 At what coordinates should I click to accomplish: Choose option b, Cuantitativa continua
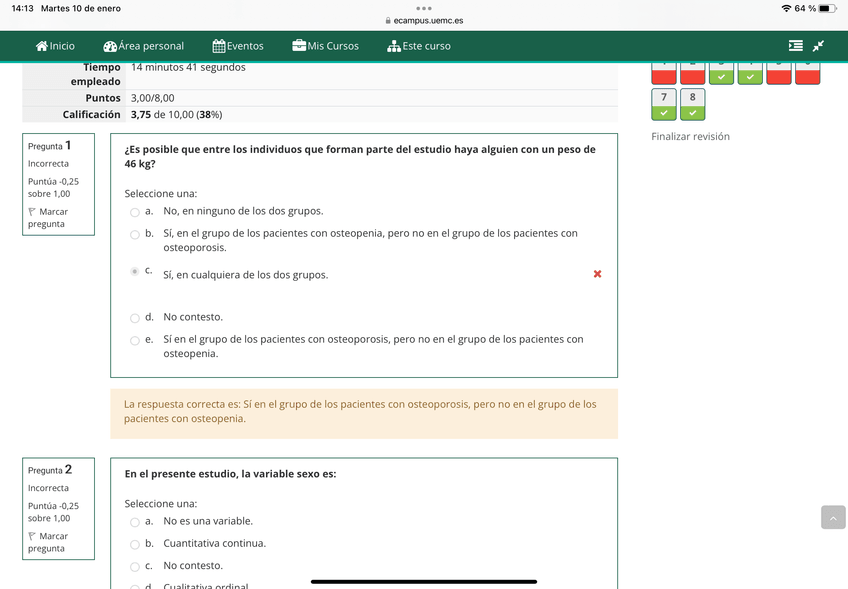pos(134,544)
